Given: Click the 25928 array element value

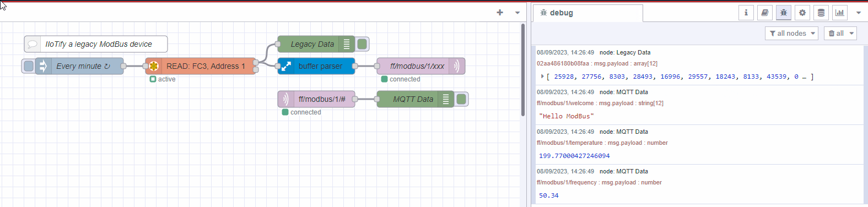Looking at the screenshot, I should pyautogui.click(x=564, y=77).
